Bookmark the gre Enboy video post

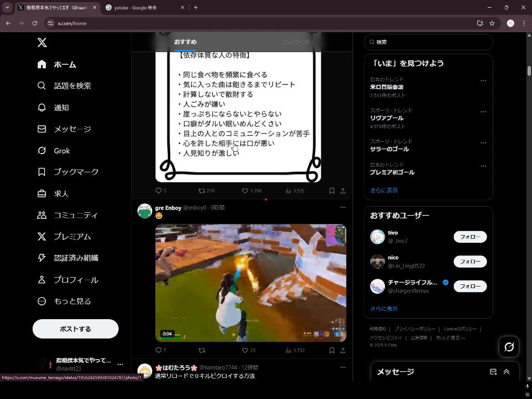[x=332, y=350]
